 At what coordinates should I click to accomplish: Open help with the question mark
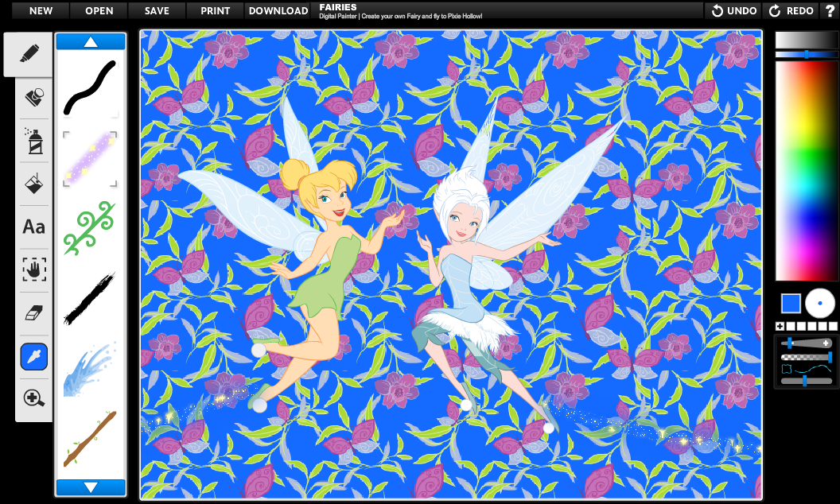(830, 10)
